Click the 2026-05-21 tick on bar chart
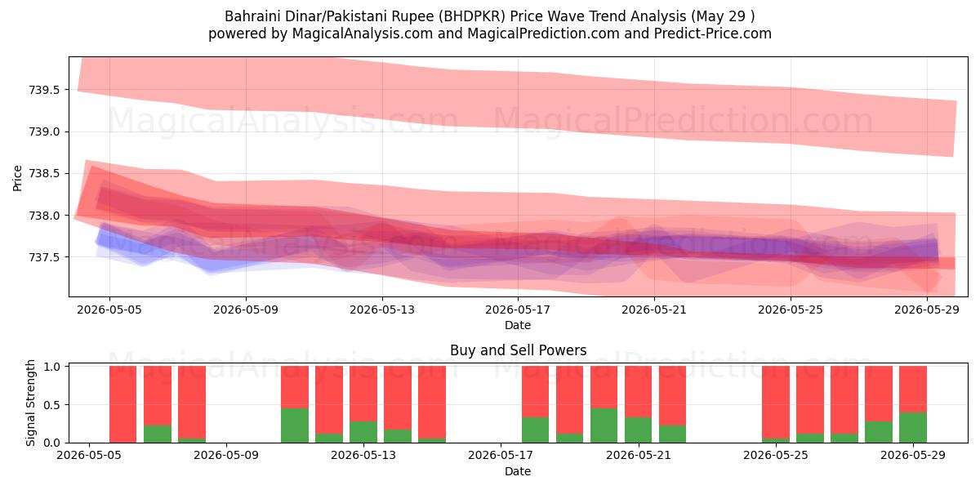This screenshot has width=980, height=490. [x=638, y=456]
